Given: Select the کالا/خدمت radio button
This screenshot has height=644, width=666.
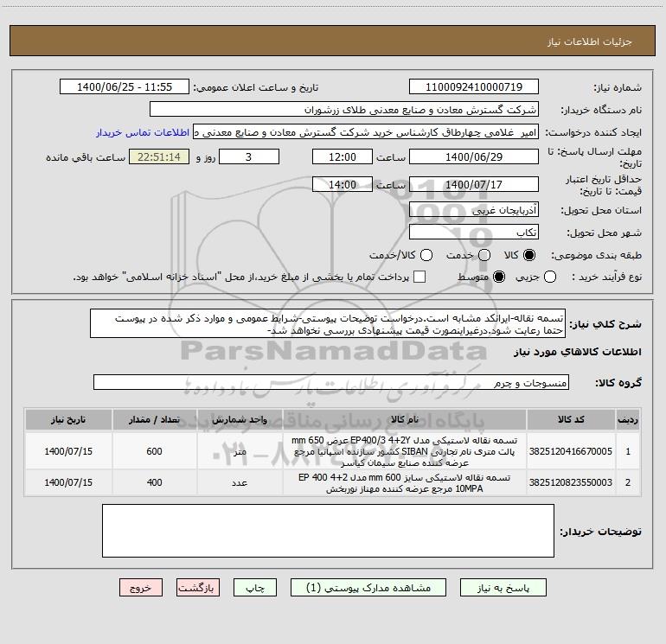Looking at the screenshot, I should pyautogui.click(x=426, y=255).
